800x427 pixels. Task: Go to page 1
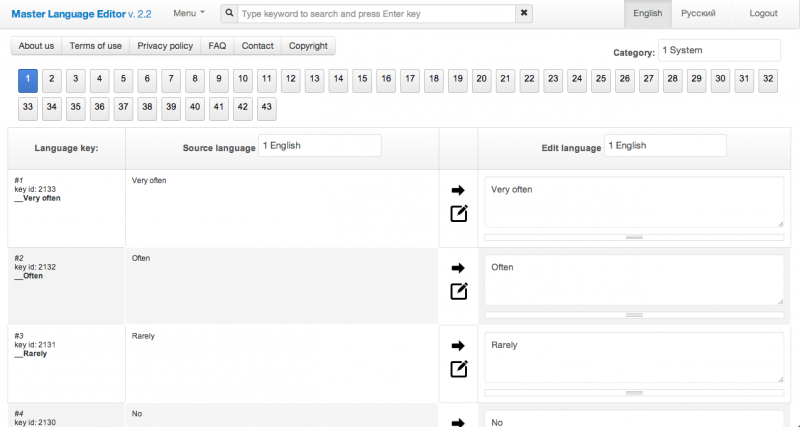pyautogui.click(x=28, y=81)
